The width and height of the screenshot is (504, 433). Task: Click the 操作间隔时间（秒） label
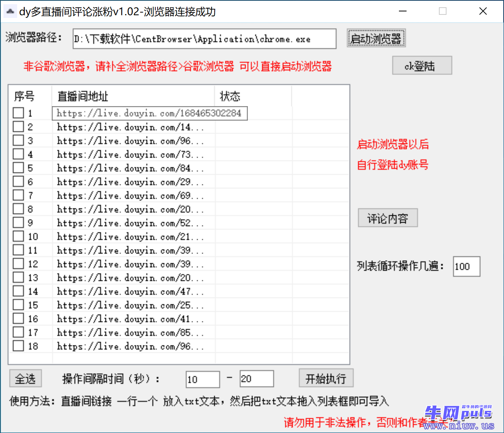tap(111, 379)
